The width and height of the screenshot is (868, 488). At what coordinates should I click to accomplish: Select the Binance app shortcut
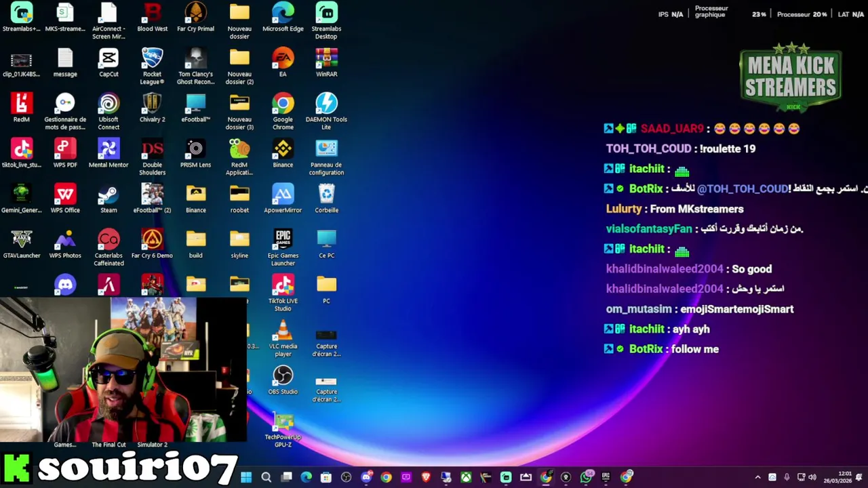(283, 154)
